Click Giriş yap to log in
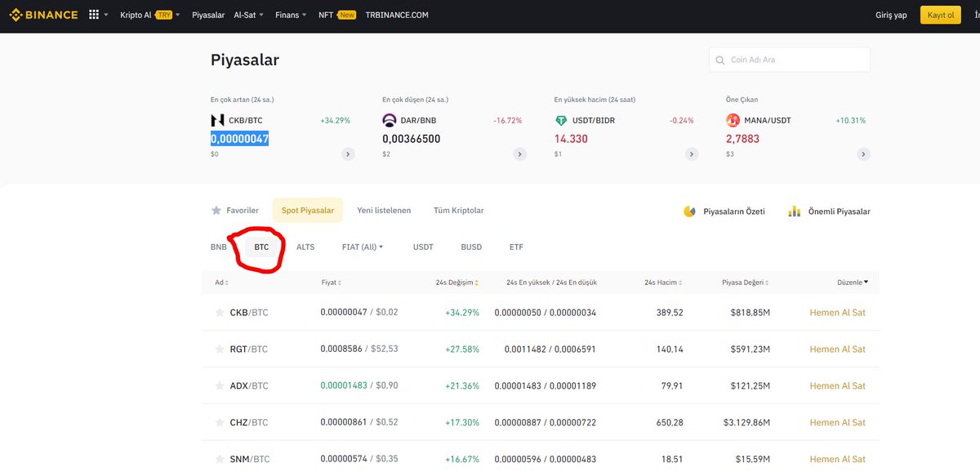The height and width of the screenshot is (472, 980). click(891, 15)
